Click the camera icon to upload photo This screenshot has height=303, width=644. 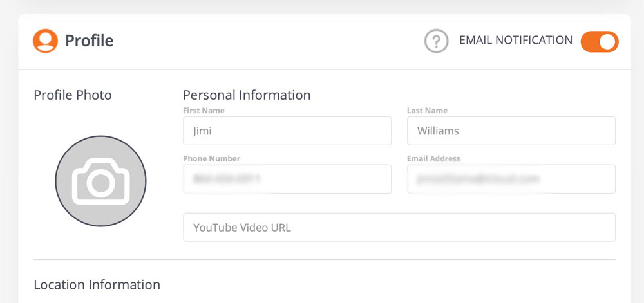coord(100,181)
